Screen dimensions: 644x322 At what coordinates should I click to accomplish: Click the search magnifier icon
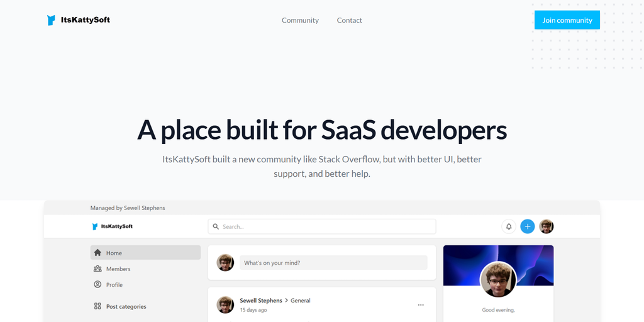pos(216,226)
